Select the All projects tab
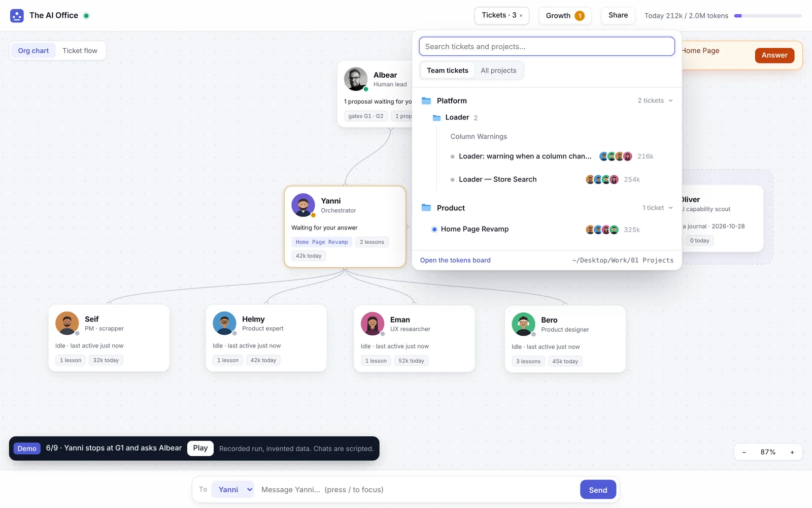 pos(498,71)
